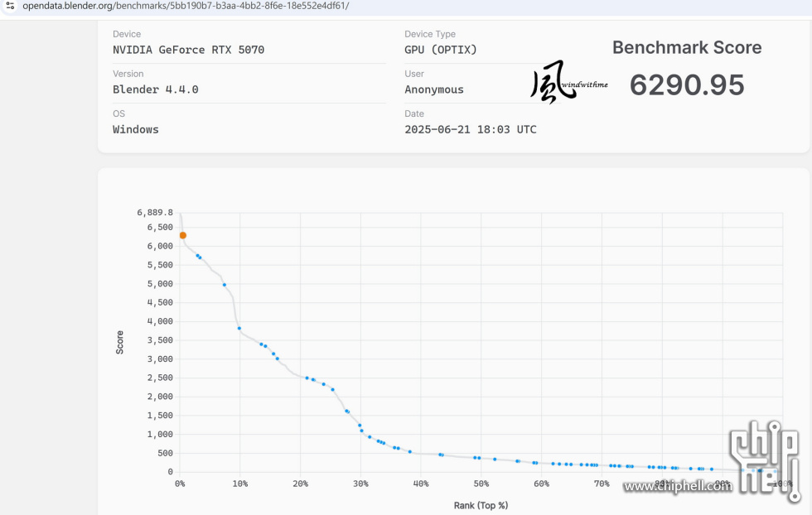Click the "20%" rank axis label

[x=300, y=484]
